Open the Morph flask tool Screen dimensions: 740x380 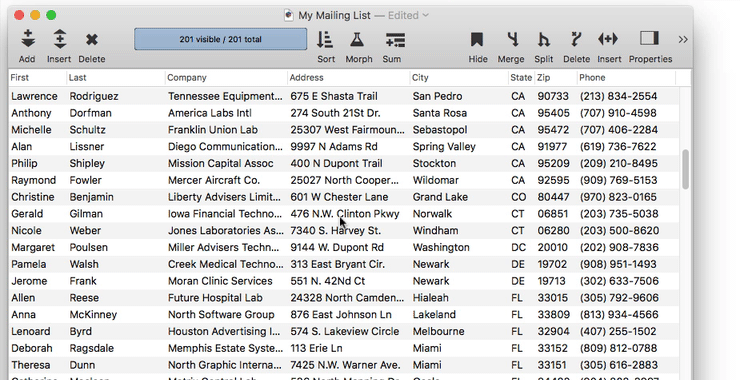(358, 40)
